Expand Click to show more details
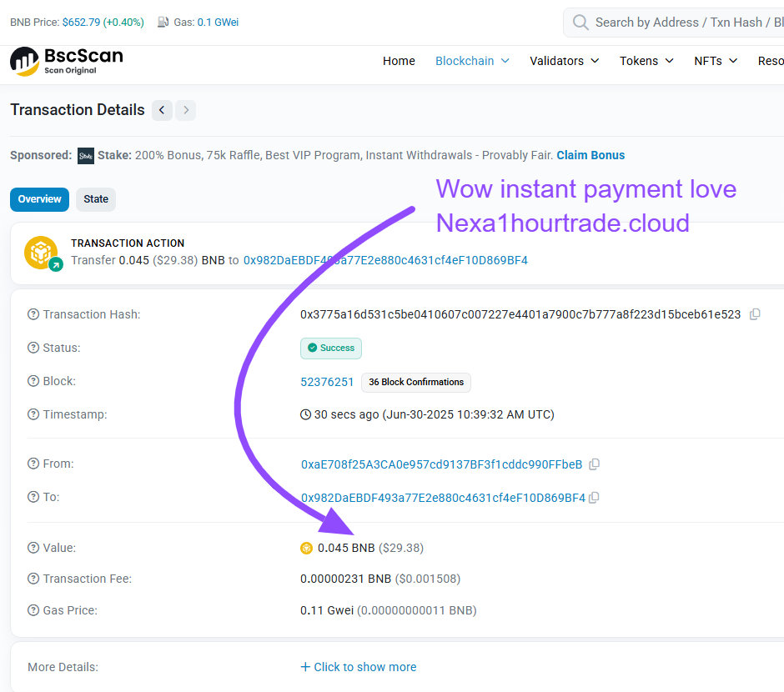This screenshot has height=692, width=784. [359, 667]
